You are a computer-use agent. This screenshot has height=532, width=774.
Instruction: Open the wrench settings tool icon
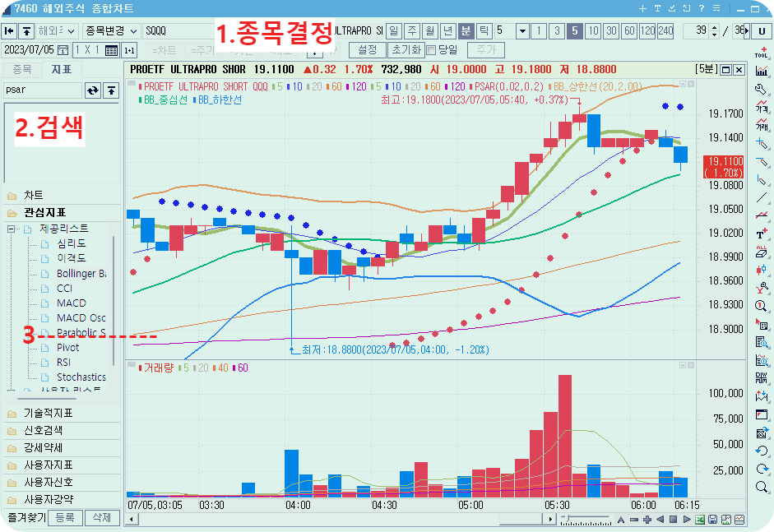(x=761, y=89)
